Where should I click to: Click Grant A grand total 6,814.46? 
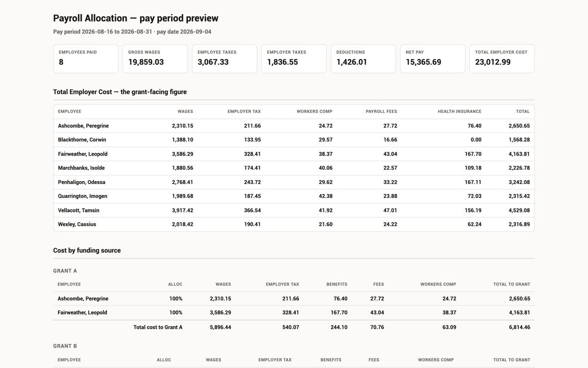tap(519, 327)
